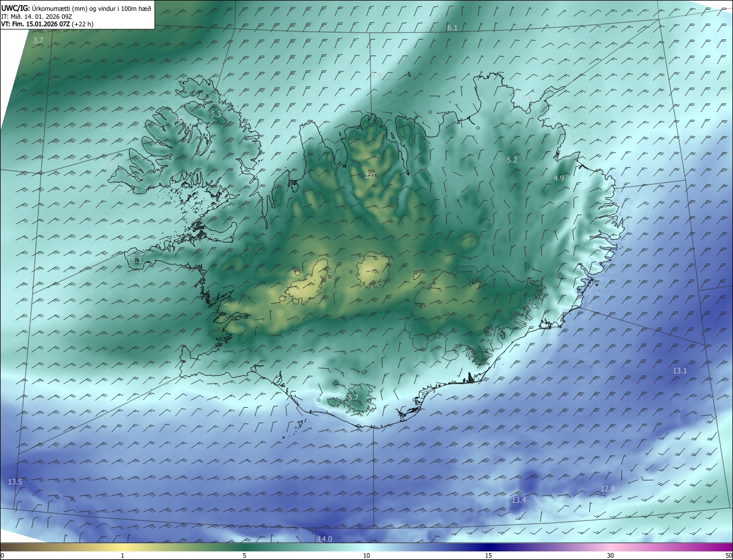Click the 3.0 value label on the map
The width and height of the screenshot is (733, 560).
pyautogui.click(x=369, y=175)
